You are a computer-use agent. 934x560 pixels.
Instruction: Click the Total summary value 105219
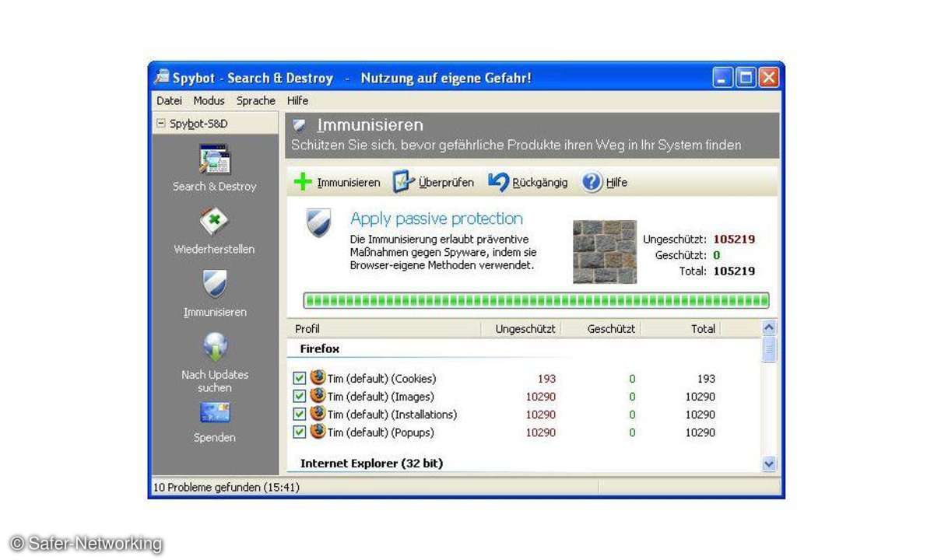[734, 271]
